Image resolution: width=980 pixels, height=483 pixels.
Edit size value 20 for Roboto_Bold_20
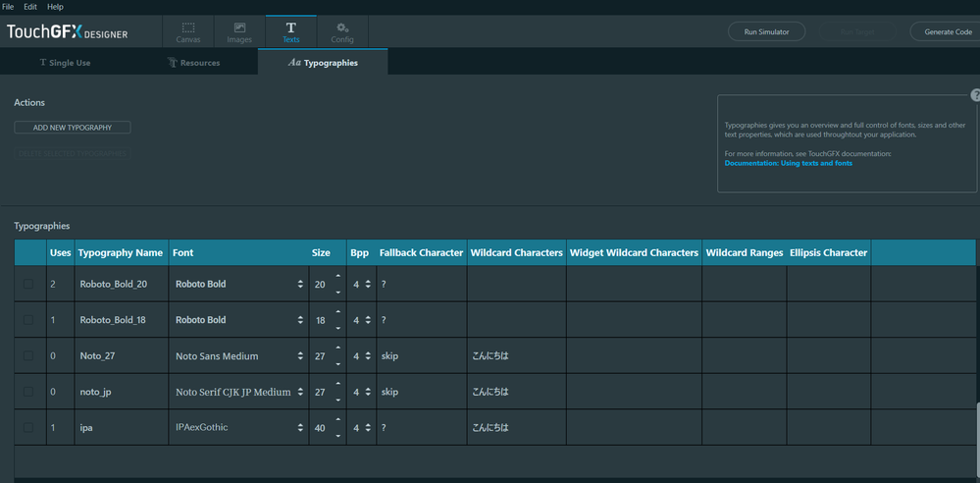321,284
